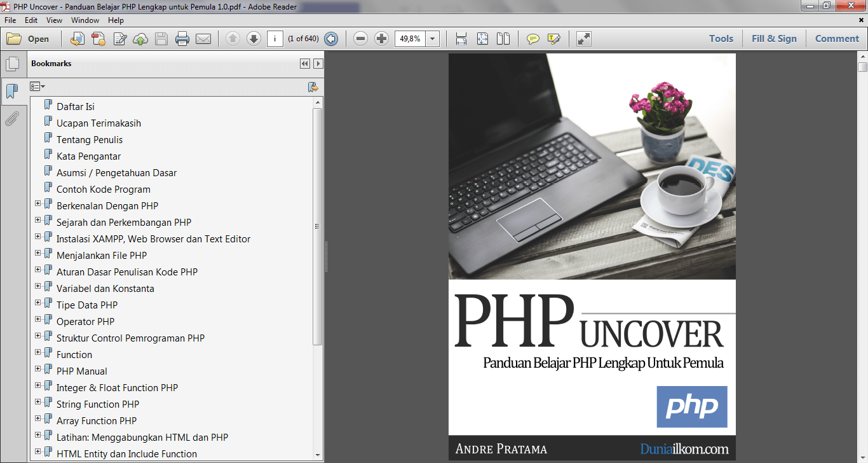Viewport: 868px width, 463px height.
Task: Click the Save floppy disk icon
Action: coord(161,39)
